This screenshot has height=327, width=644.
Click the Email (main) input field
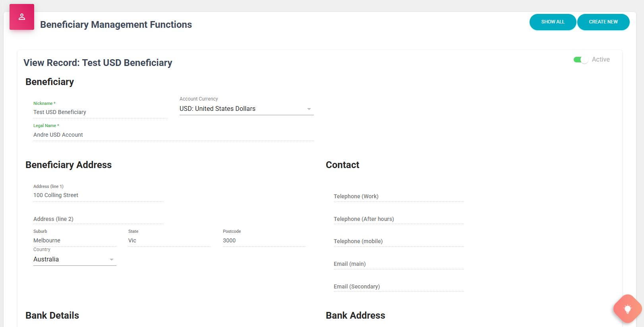tap(398, 264)
